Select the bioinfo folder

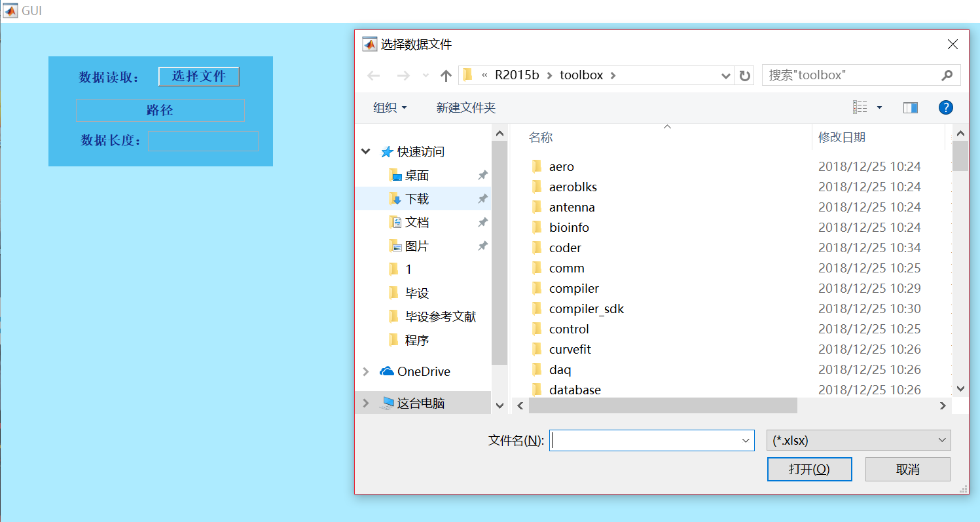[x=569, y=228]
